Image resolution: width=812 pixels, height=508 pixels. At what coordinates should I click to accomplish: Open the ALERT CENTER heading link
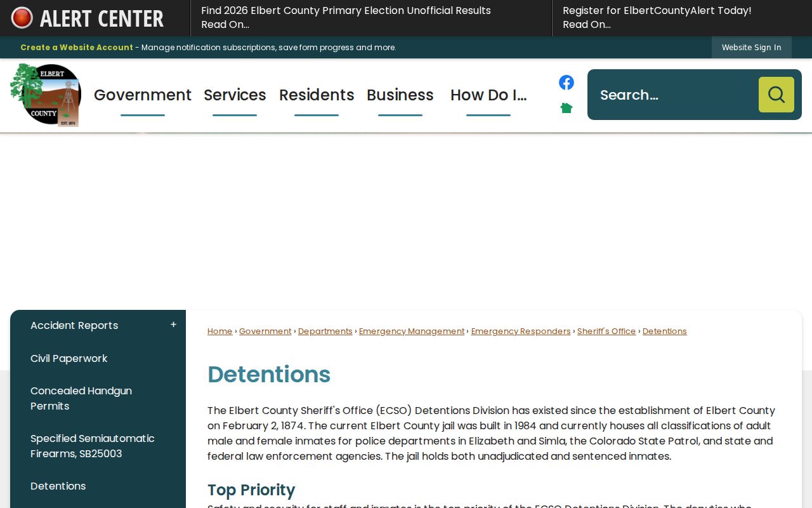point(101,18)
